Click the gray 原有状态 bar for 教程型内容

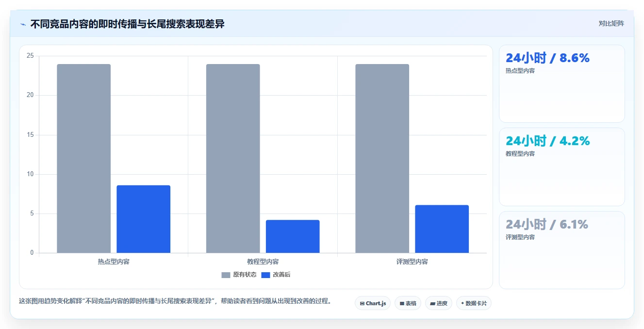(x=233, y=159)
